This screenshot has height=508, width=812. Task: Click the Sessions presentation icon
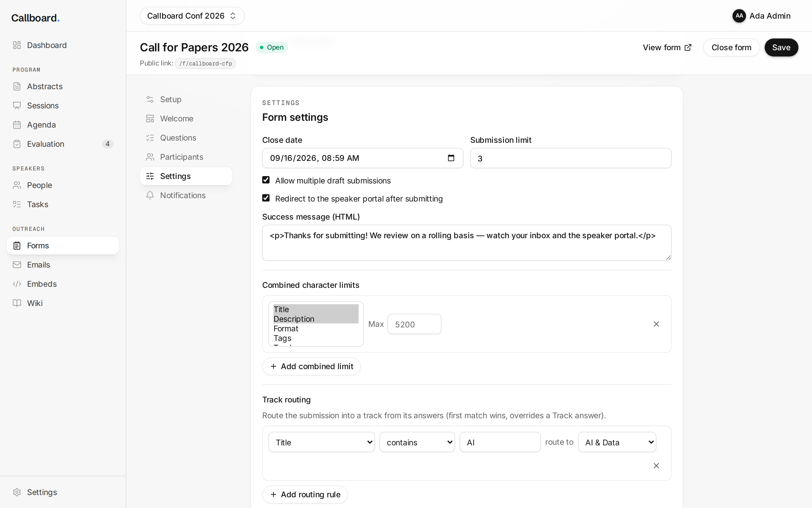coord(17,106)
